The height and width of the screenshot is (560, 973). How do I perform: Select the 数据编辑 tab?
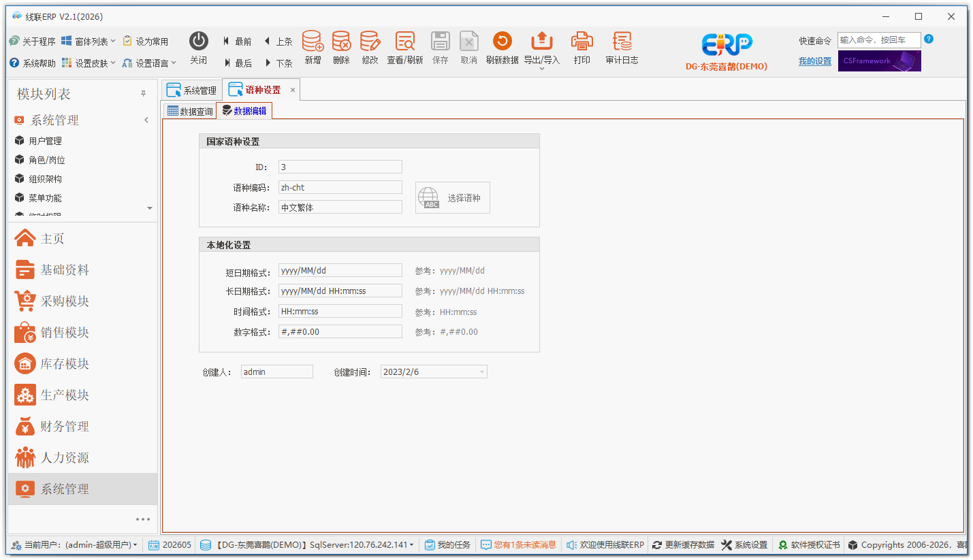(244, 111)
